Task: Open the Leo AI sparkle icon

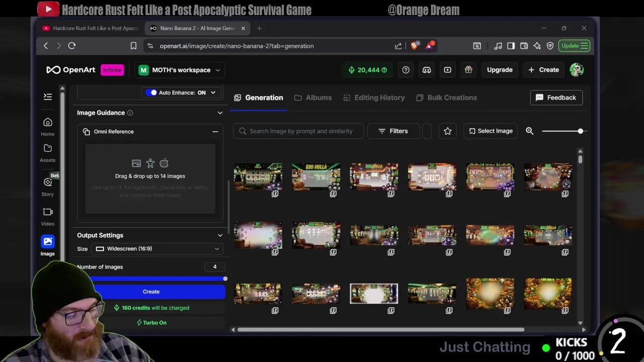Action: click(x=537, y=46)
